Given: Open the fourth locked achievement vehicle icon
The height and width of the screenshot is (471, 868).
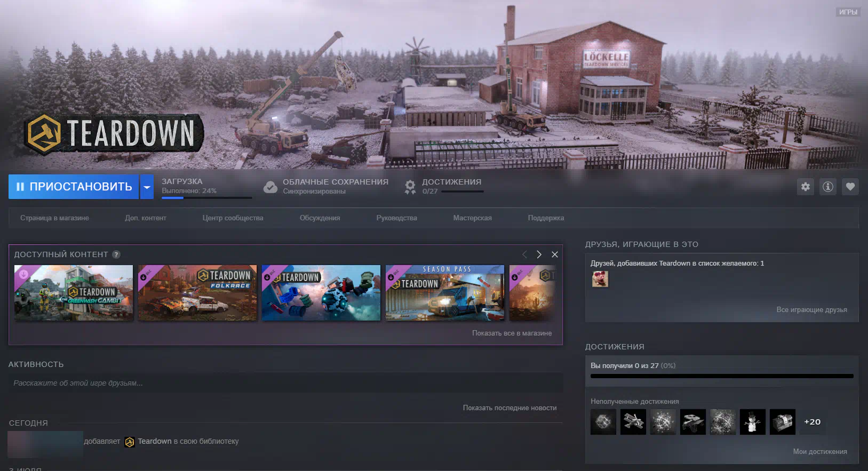Looking at the screenshot, I should click(693, 422).
